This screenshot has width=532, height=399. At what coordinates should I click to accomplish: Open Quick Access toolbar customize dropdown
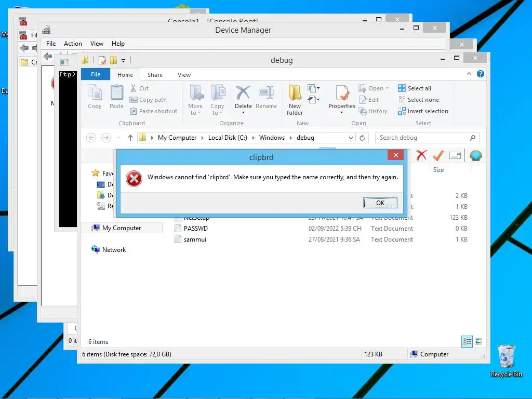pos(123,61)
